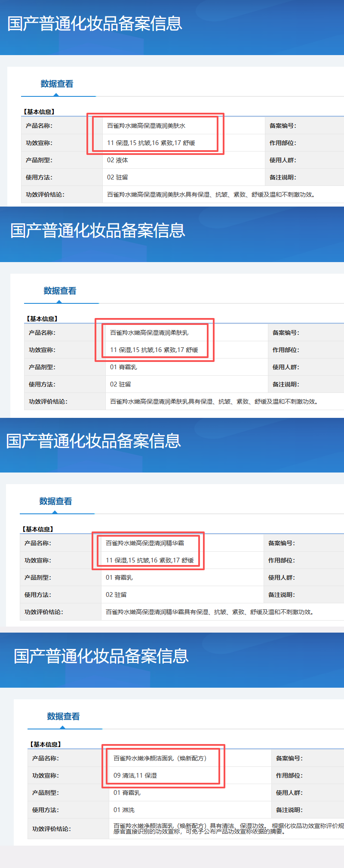Click efficacy conclusion text for 精华霜

pos(210,612)
